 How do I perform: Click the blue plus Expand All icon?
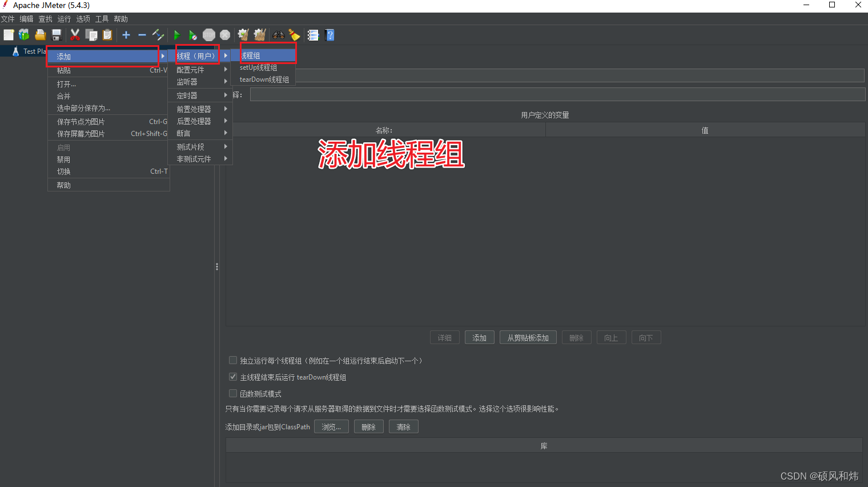tap(126, 35)
